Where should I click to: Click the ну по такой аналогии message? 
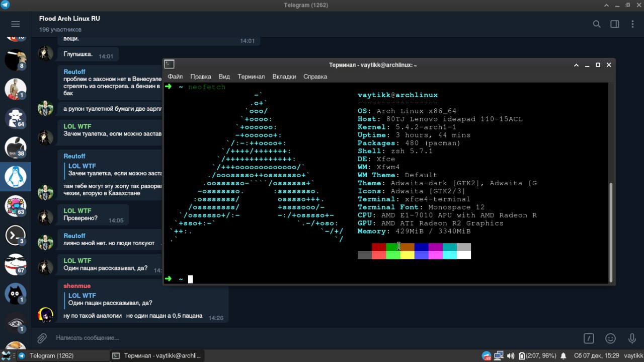[x=133, y=316]
